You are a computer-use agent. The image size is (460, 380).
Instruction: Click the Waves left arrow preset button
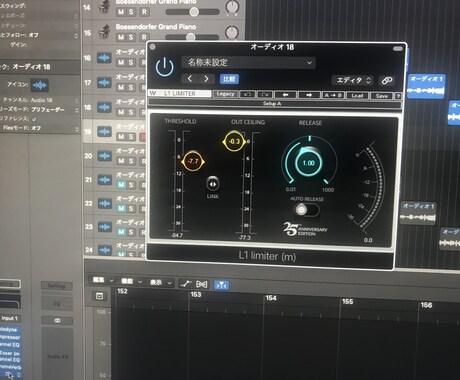[x=285, y=95]
